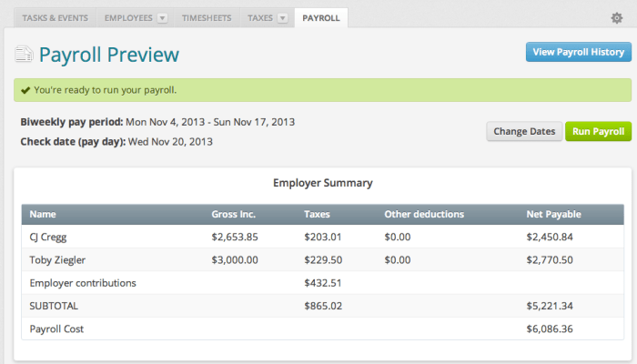The image size is (637, 364).
Task: Select the Toby Ziegler row name
Action: tap(57, 260)
